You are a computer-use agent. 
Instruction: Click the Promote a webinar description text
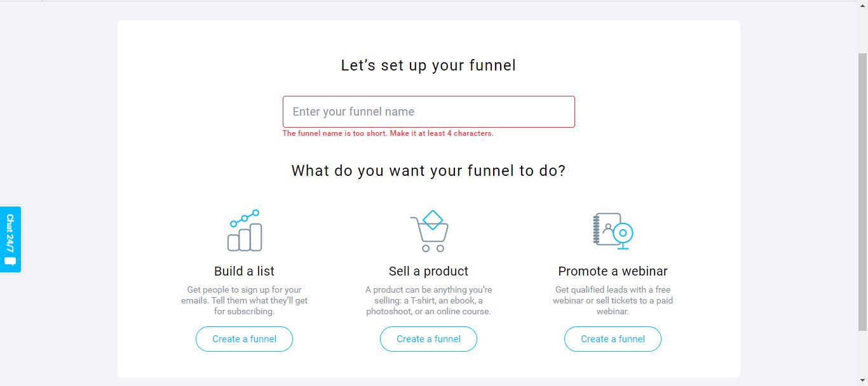pyautogui.click(x=613, y=300)
